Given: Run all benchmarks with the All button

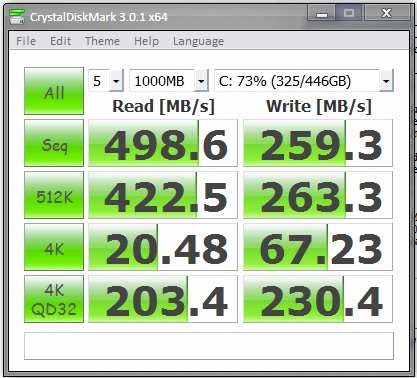Looking at the screenshot, I should (54, 91).
